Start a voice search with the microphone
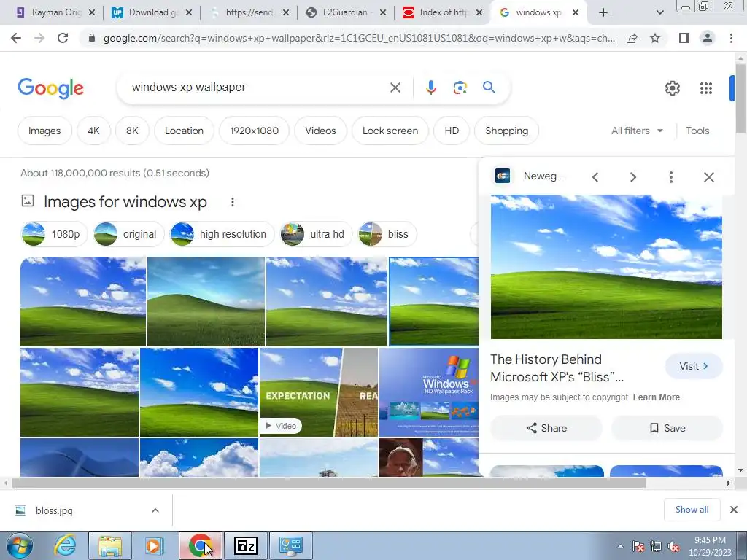 click(x=430, y=87)
